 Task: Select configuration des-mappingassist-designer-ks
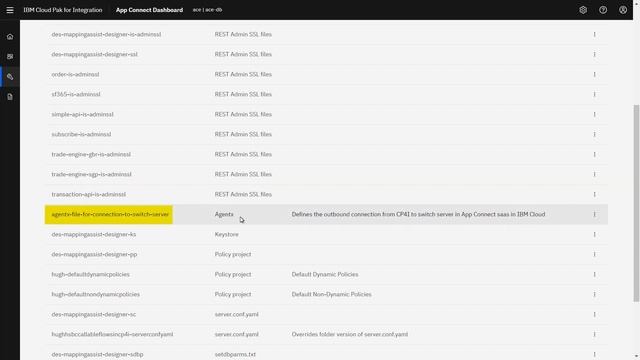click(x=93, y=234)
